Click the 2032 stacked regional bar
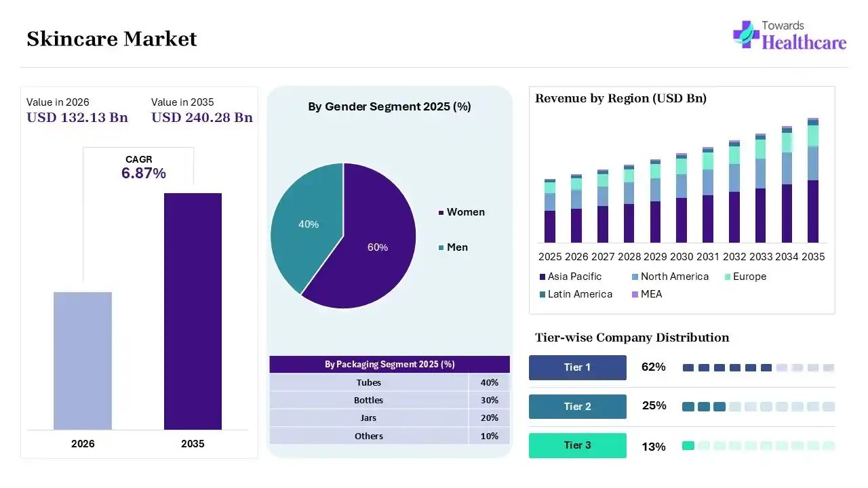868x488 pixels. pos(734,192)
